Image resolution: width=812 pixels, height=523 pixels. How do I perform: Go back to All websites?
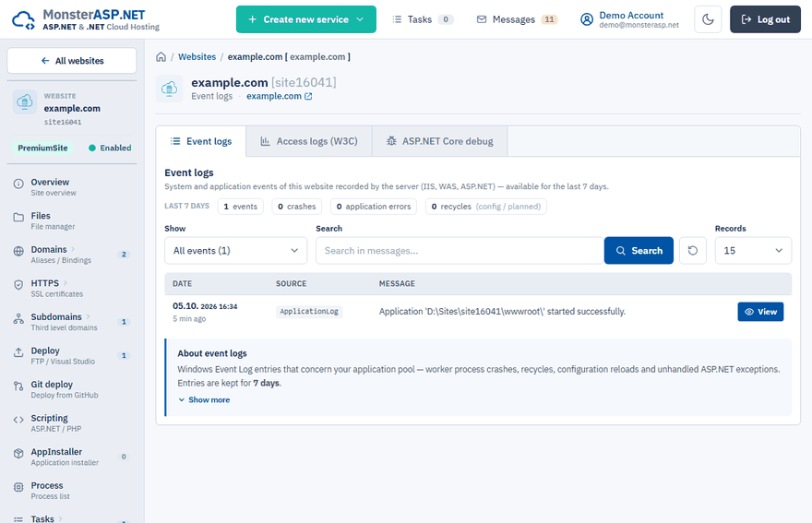coord(72,61)
